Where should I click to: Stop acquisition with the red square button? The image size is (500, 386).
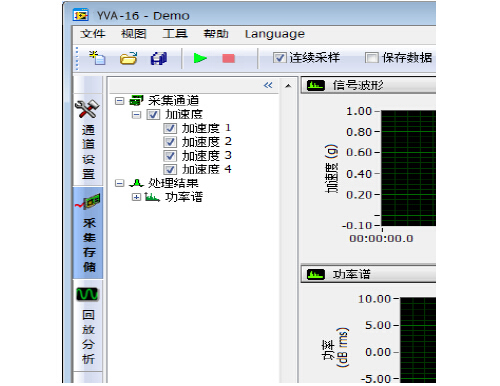[x=228, y=59]
